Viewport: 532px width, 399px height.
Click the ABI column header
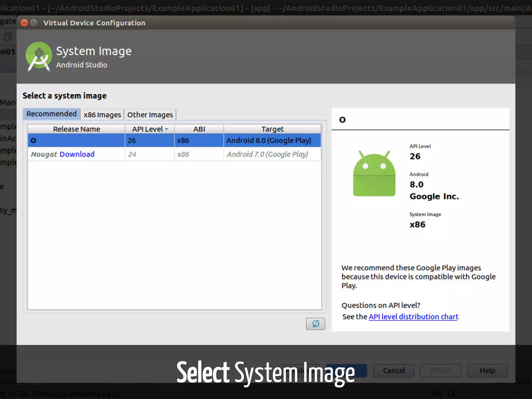tap(199, 129)
